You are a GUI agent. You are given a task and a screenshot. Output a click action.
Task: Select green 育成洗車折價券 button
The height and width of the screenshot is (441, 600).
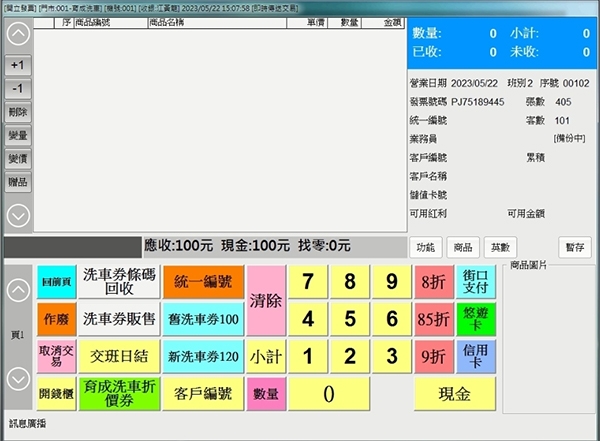pos(119,394)
